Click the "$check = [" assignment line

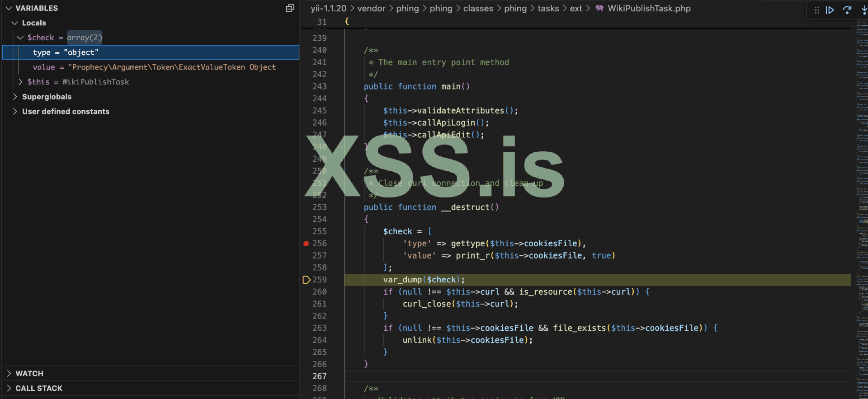click(x=407, y=231)
